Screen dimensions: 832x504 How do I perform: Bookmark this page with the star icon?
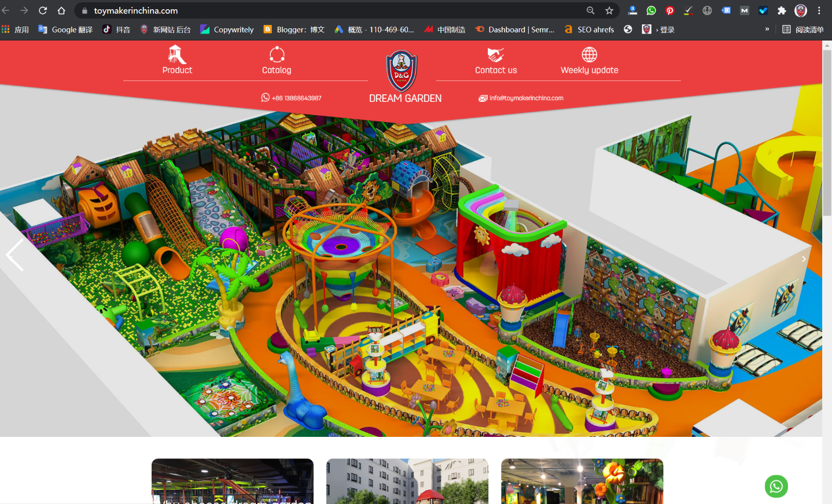tap(609, 10)
